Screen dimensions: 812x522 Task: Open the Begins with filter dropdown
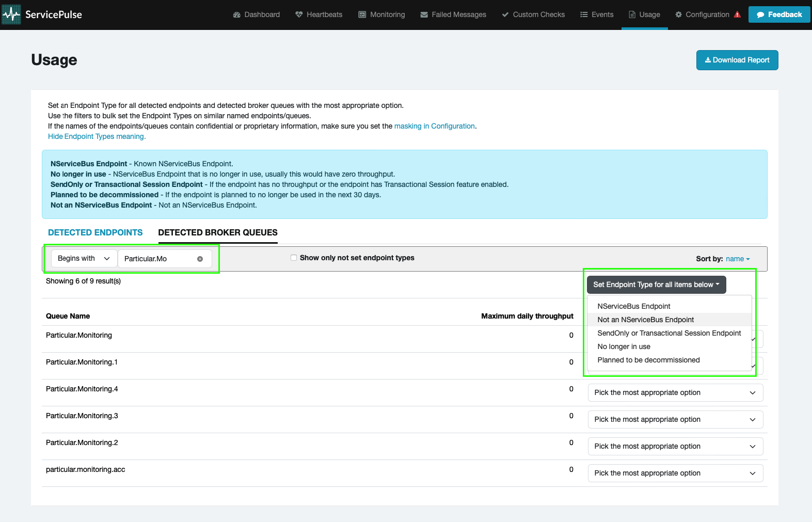[84, 258]
